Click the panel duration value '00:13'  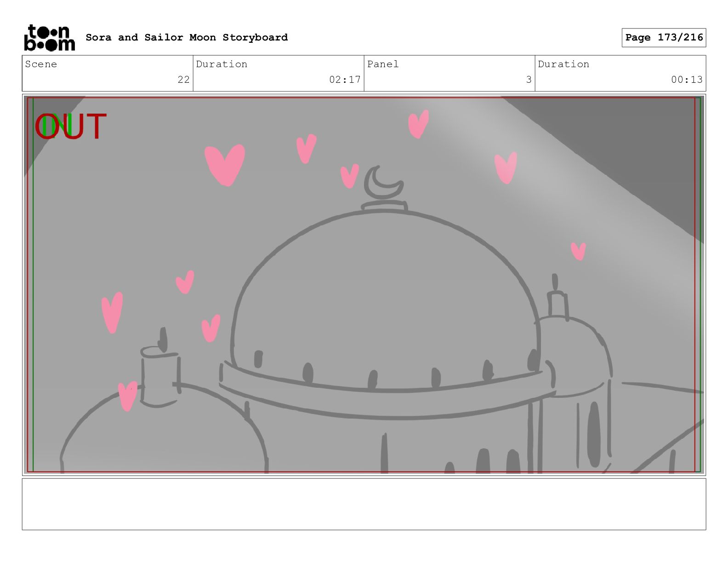click(687, 80)
